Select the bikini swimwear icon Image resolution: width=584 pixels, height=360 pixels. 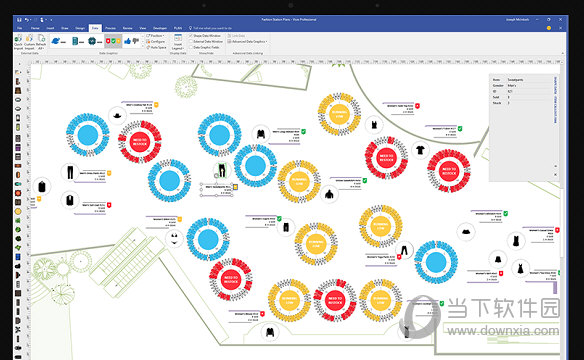pyautogui.click(x=174, y=239)
